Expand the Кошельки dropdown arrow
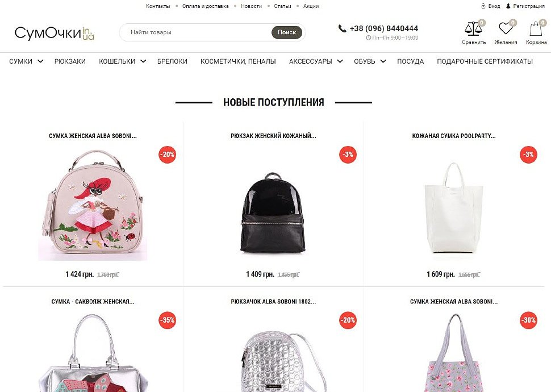 coord(143,61)
